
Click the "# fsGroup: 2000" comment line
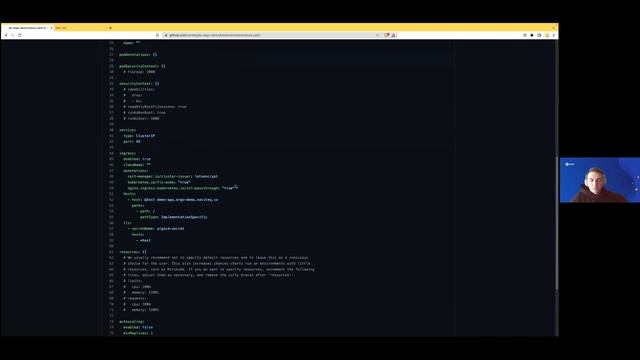tap(139, 71)
